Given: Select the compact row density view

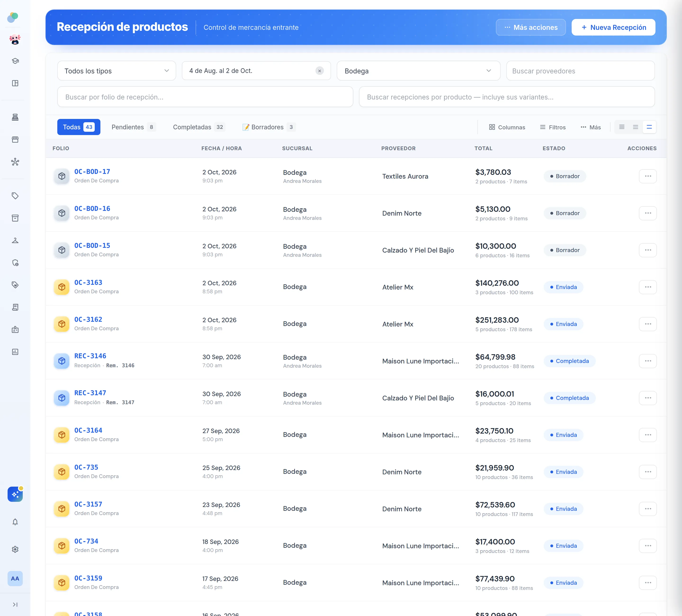Looking at the screenshot, I should [622, 127].
